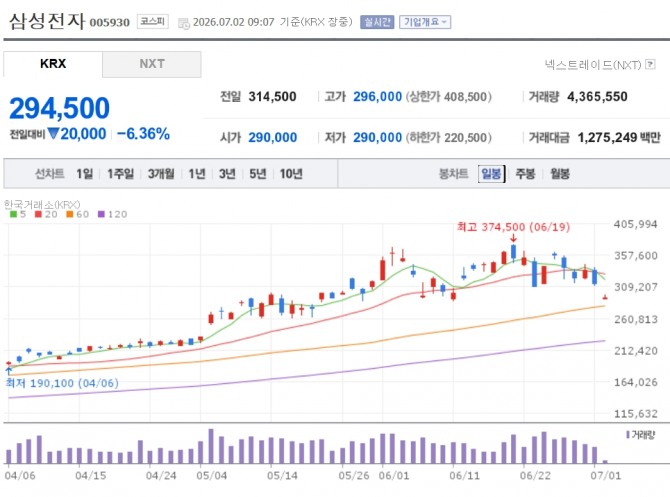This screenshot has height=497, width=670.
Task: Click the red 20-day moving average legend
Action: pos(46,214)
